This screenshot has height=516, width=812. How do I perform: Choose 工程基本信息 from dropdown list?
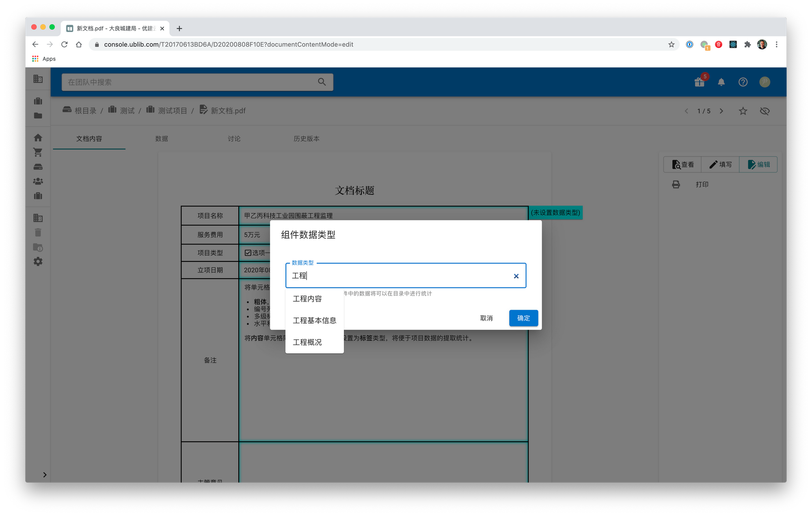[x=314, y=320]
